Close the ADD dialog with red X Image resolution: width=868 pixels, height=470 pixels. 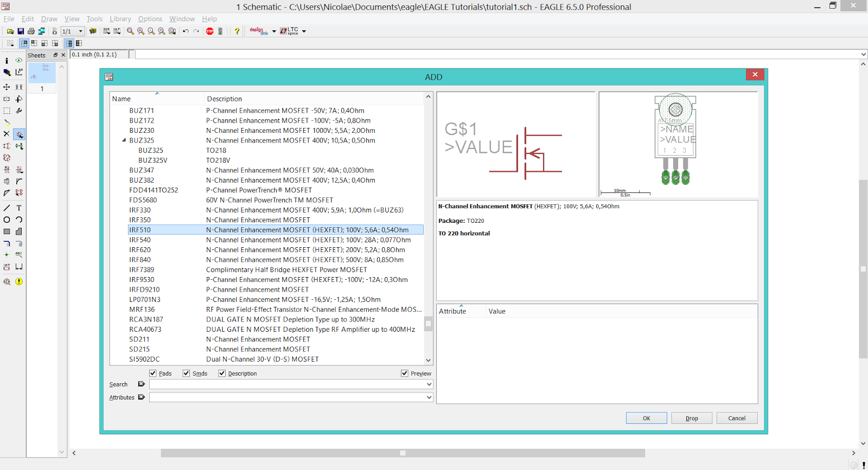tap(755, 75)
